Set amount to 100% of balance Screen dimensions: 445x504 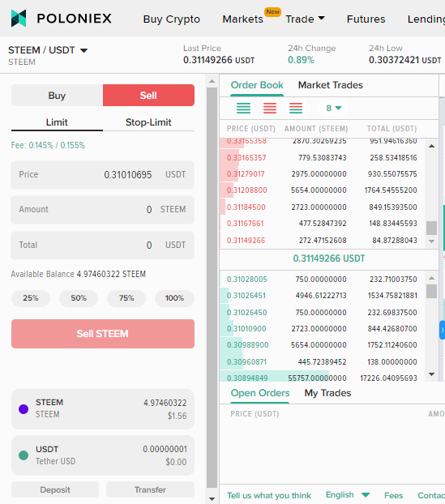pyautogui.click(x=174, y=298)
